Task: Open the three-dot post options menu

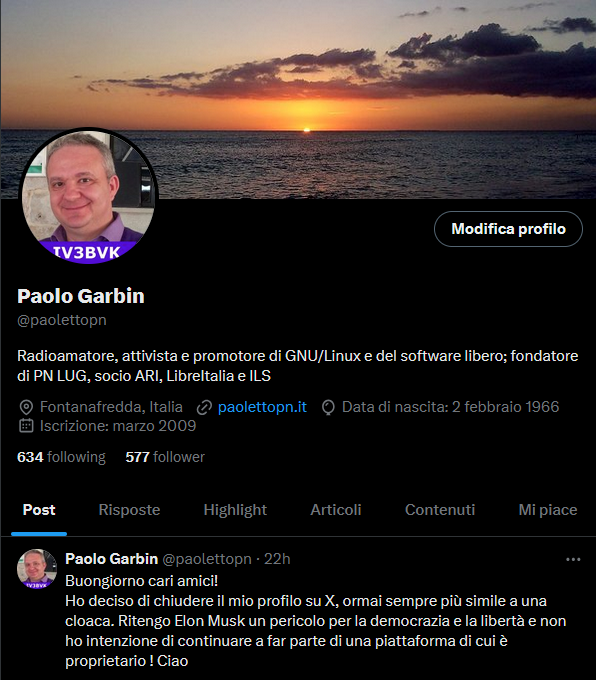Action: click(573, 559)
